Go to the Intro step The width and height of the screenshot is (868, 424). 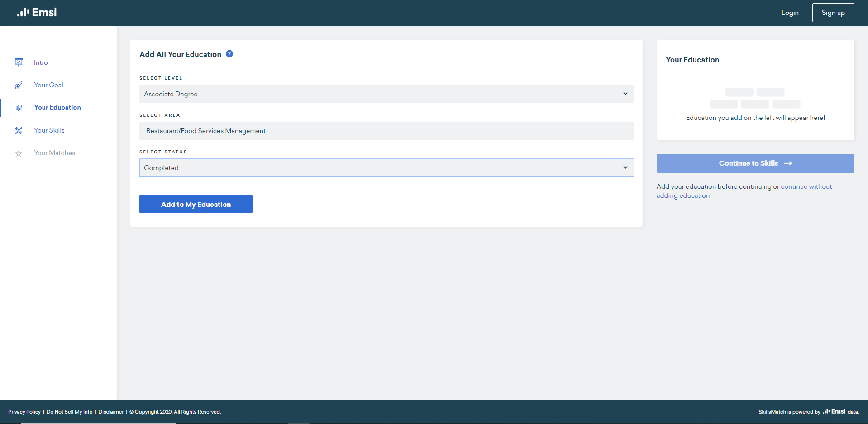[41, 62]
